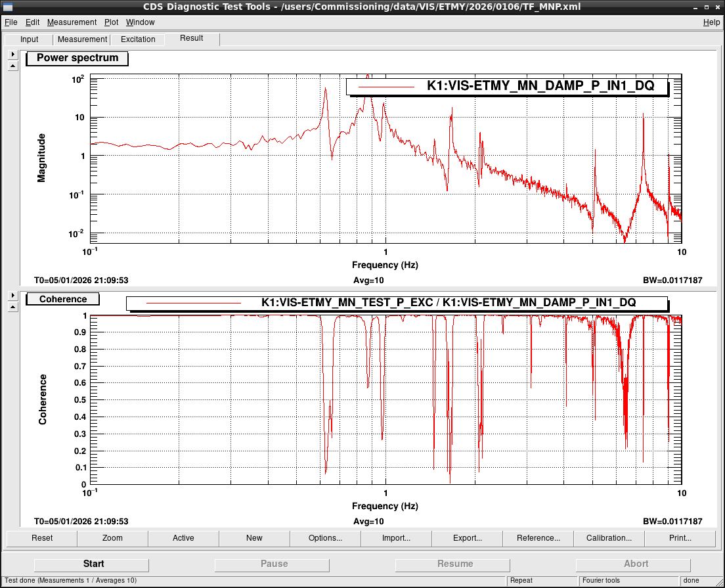
Task: Click the Zoom button below the plots
Action: click(x=112, y=538)
